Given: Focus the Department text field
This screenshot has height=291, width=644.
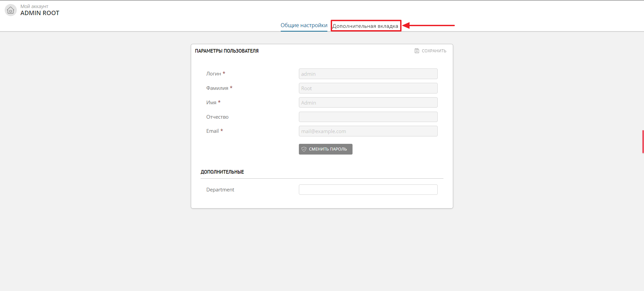Looking at the screenshot, I should tap(368, 190).
